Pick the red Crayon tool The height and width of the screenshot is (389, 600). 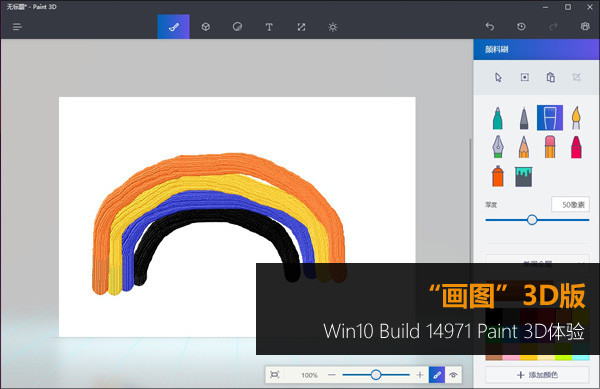tap(576, 147)
